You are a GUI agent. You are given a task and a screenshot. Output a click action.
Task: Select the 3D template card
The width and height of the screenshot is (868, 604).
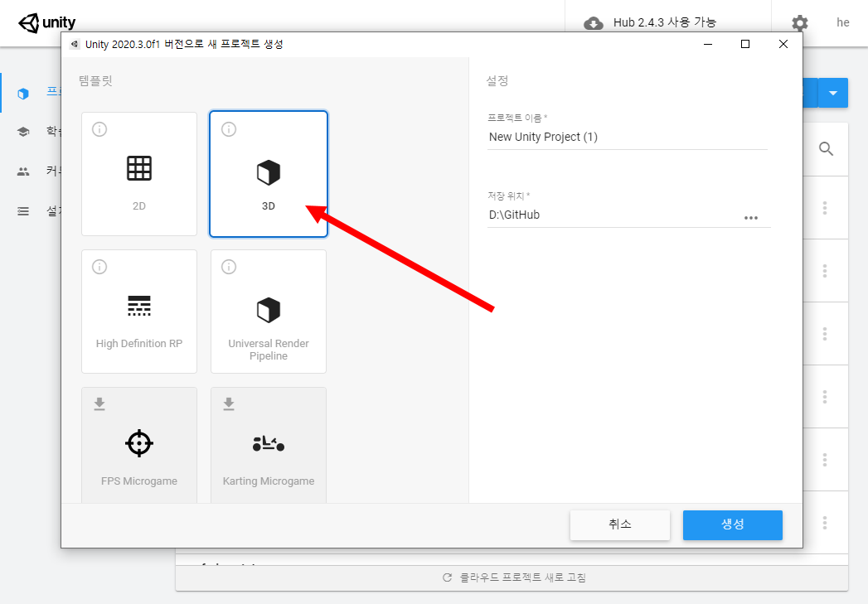[269, 174]
